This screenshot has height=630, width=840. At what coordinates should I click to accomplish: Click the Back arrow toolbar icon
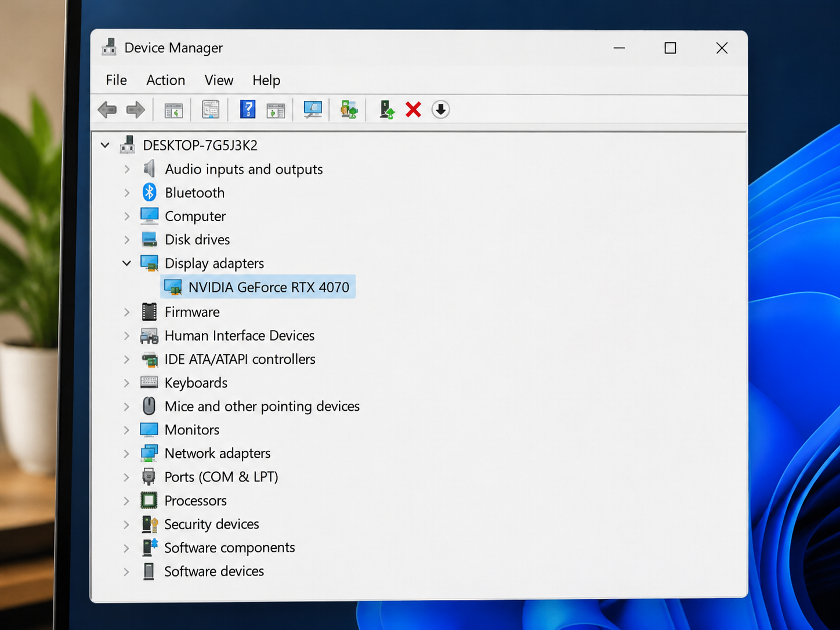[107, 110]
